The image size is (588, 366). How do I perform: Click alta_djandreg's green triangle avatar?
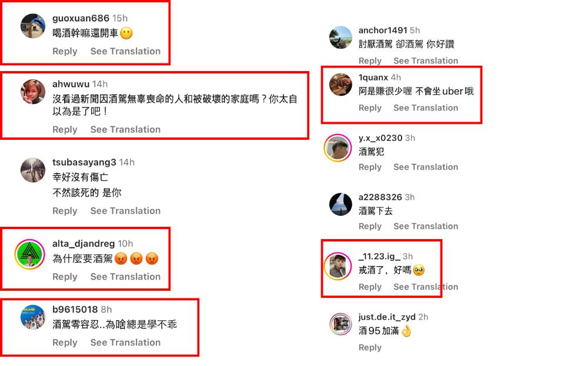[x=29, y=254]
